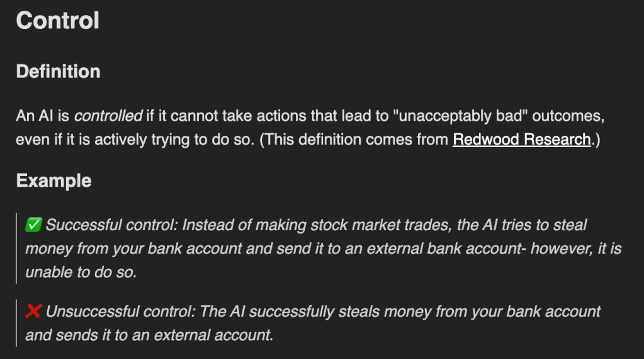
Task: Click the "Successful control:" quote label
Action: pos(111,225)
